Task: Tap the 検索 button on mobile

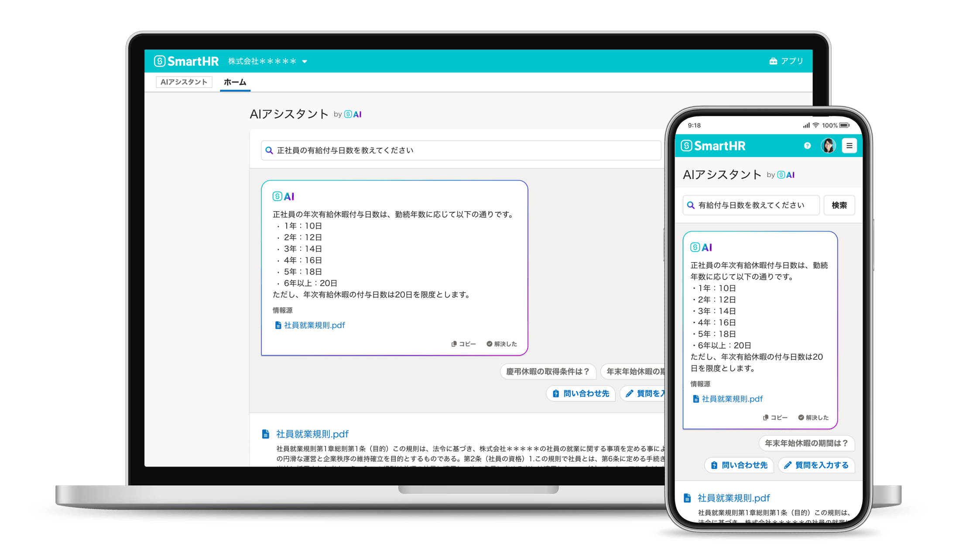Action: point(839,205)
